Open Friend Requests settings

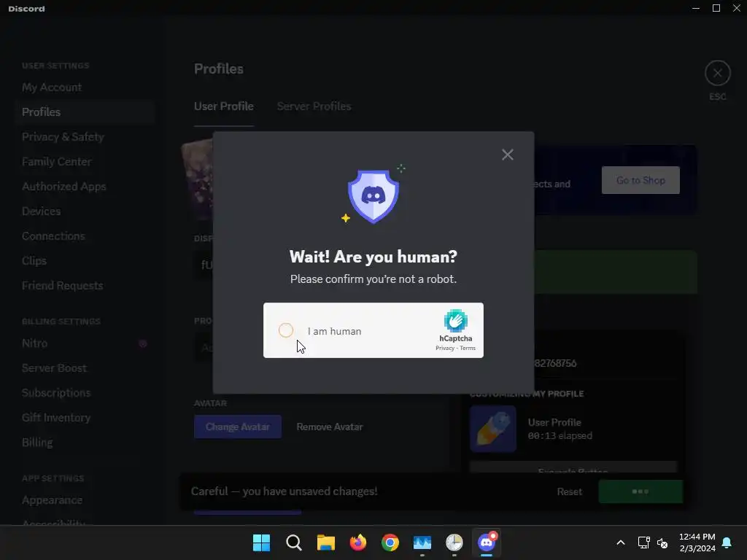point(63,285)
